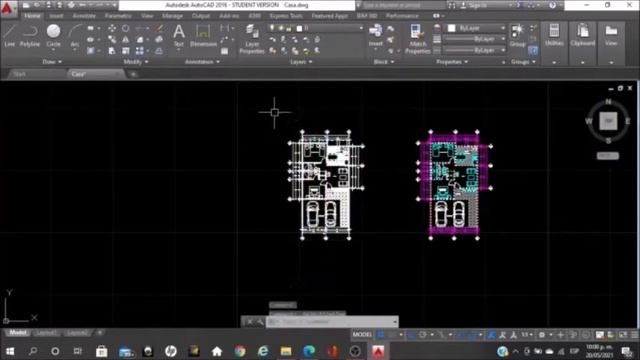Switch to the Manage ribbon tab

(172, 16)
